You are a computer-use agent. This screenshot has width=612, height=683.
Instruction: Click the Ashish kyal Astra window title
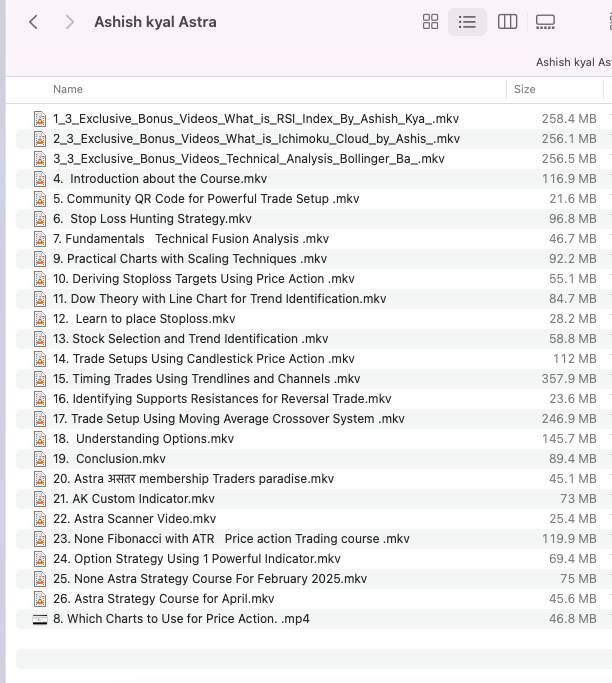tap(155, 22)
